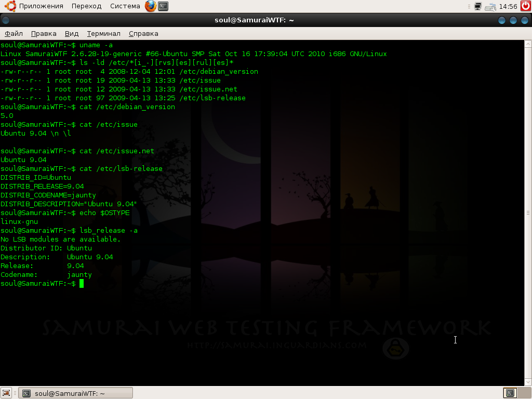Open the Ubuntu logo Applications icon
Image resolution: width=532 pixels, height=399 pixels.
[10, 6]
